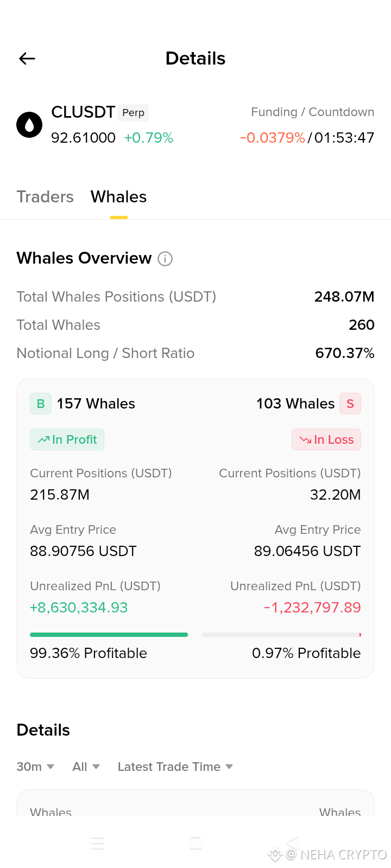The width and height of the screenshot is (391, 868).
Task: Switch to the Traders tab
Action: click(45, 197)
